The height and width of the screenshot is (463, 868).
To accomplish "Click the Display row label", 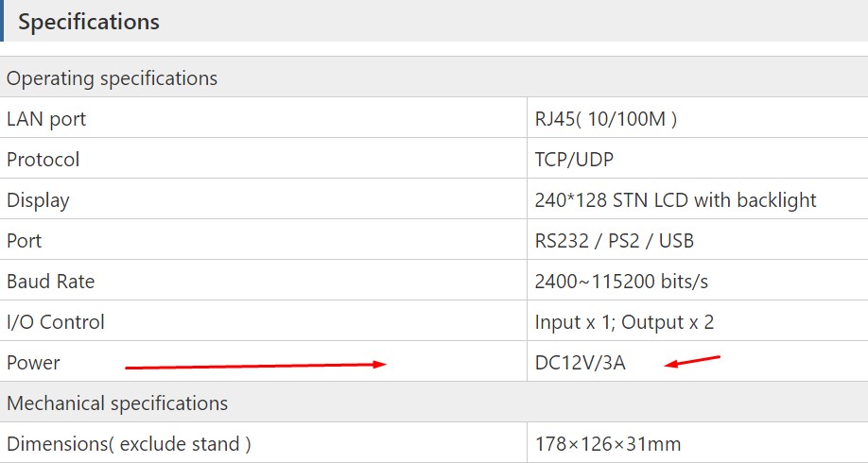I will click(x=38, y=200).
